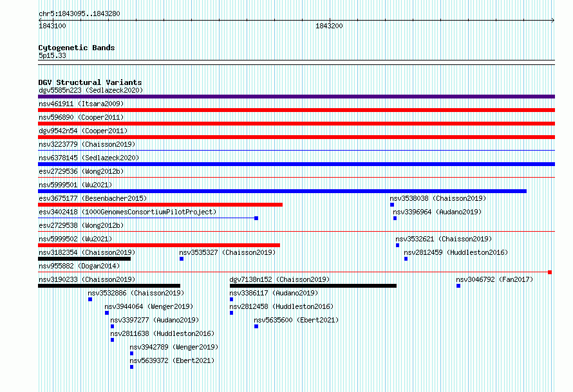Click esv2729536 (Wong2012b) label

[x=81, y=171]
